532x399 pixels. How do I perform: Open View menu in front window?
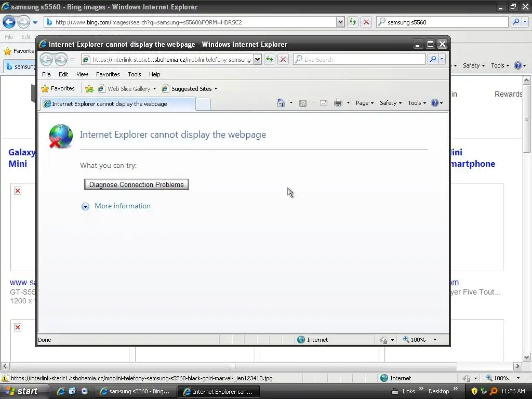[x=82, y=74]
